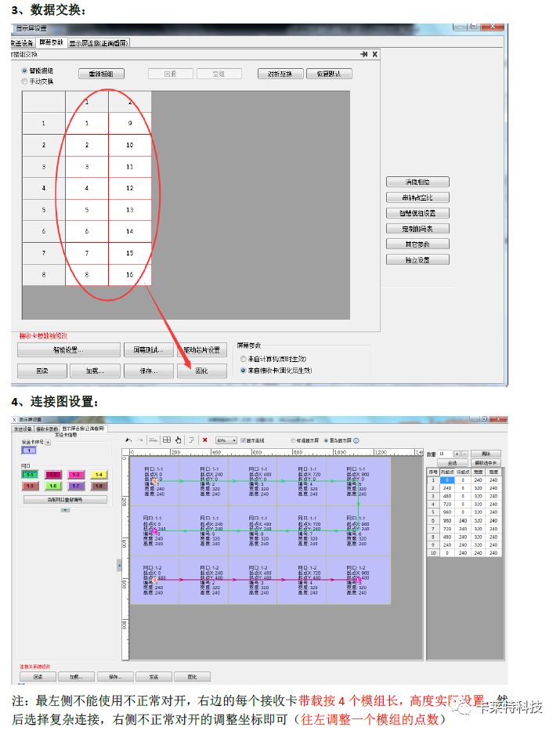Click the 屏幕测试... button
Image resolution: width=560 pixels, height=731 pixels.
pyautogui.click(x=149, y=349)
